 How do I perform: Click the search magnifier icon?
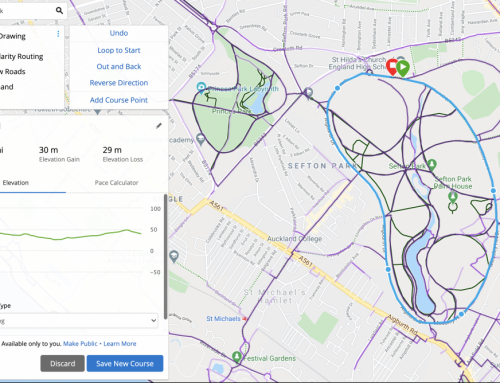pos(59,11)
